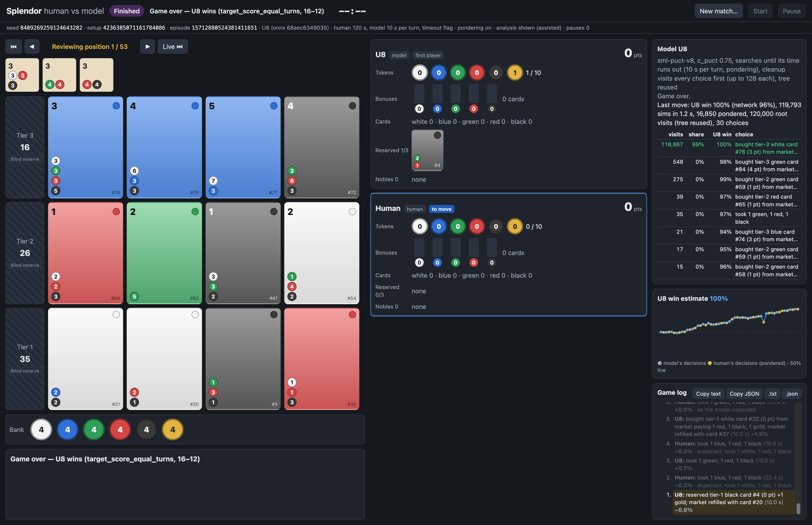Screen dimensions: 812x525
Task: Step forward to next position
Action: (x=147, y=47)
